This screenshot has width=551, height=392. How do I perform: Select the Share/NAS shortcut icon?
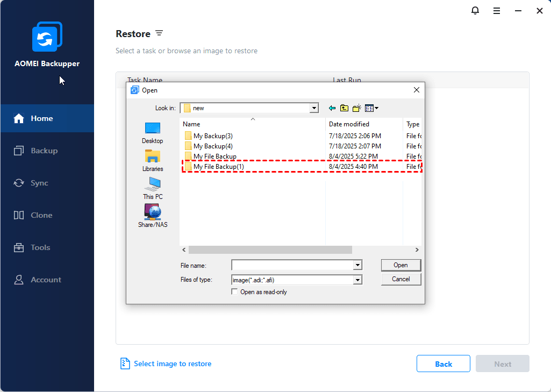[153, 212]
